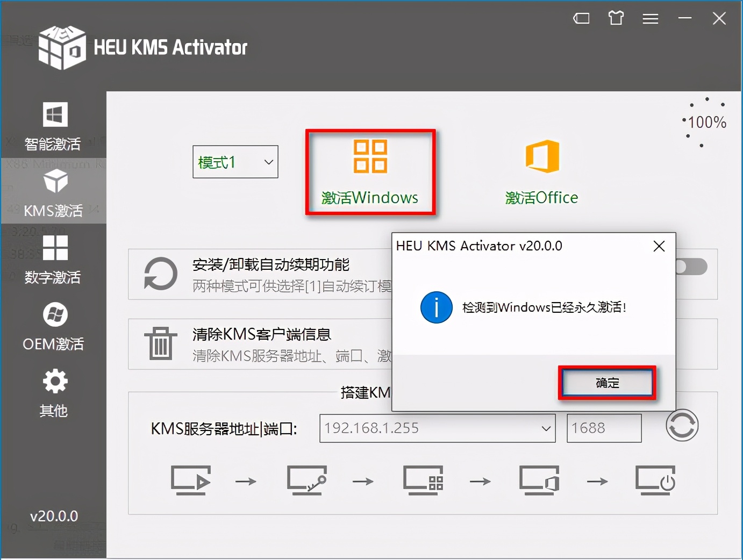Close the HEU KMS Activator main window
Viewport: 743px width, 560px height.
[x=719, y=19]
